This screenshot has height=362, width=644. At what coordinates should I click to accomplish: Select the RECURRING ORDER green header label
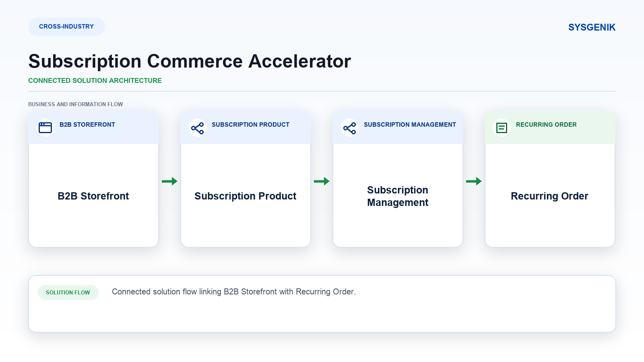(546, 125)
